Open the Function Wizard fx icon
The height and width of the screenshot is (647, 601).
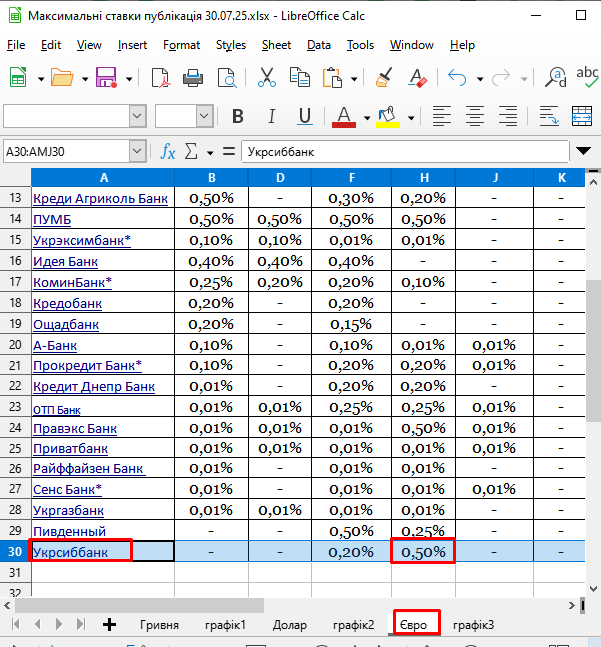pyautogui.click(x=167, y=151)
